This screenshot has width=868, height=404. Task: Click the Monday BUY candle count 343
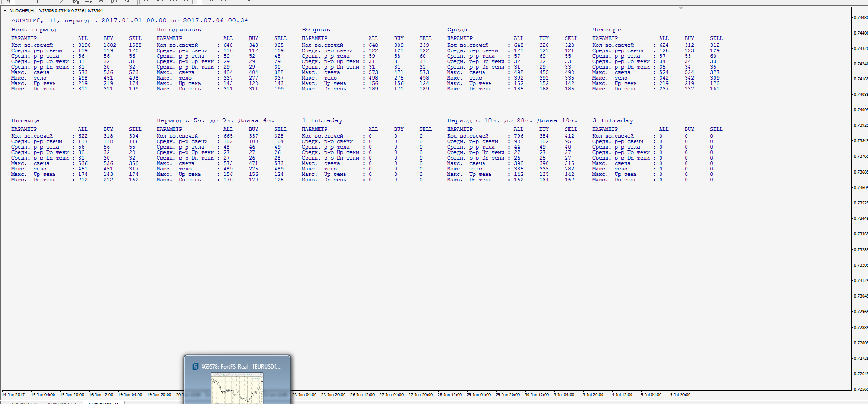point(253,45)
